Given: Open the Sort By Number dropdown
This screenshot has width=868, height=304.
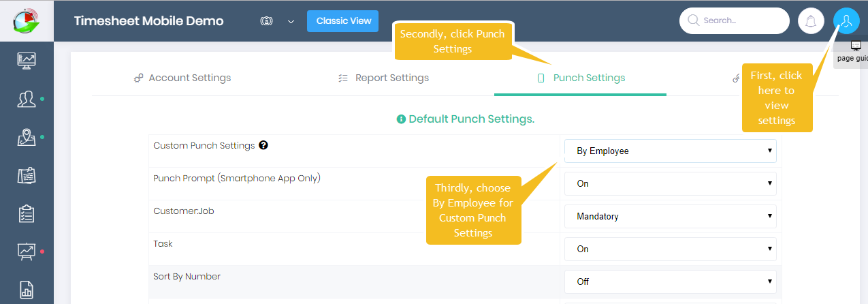Looking at the screenshot, I should point(671,282).
